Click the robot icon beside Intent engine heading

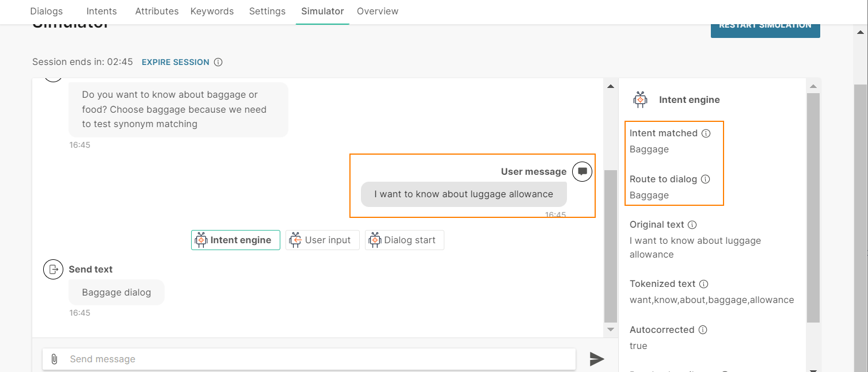point(640,99)
